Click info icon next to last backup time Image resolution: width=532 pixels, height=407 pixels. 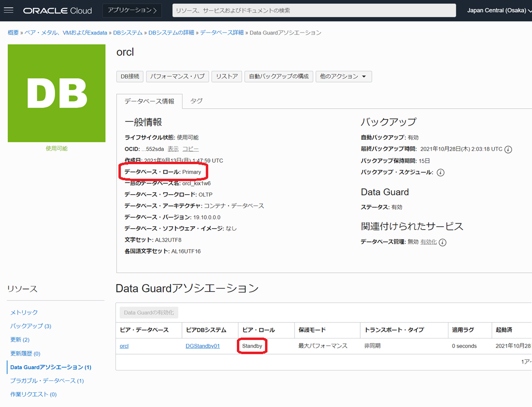coord(508,149)
